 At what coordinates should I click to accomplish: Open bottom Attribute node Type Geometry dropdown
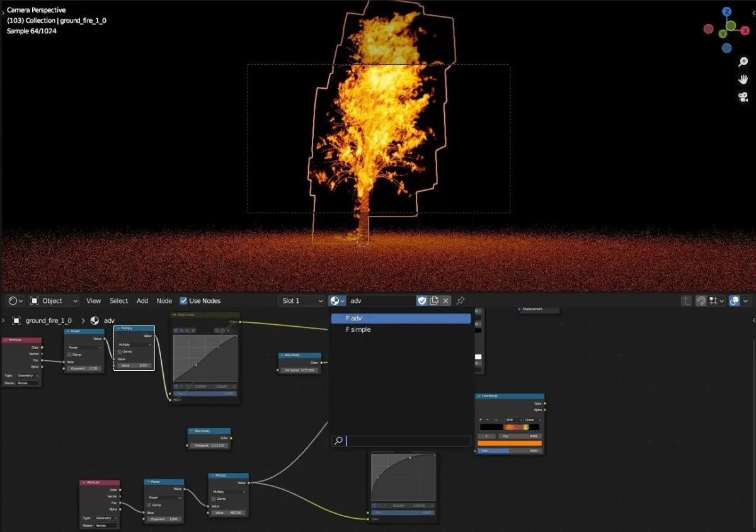click(x=105, y=518)
